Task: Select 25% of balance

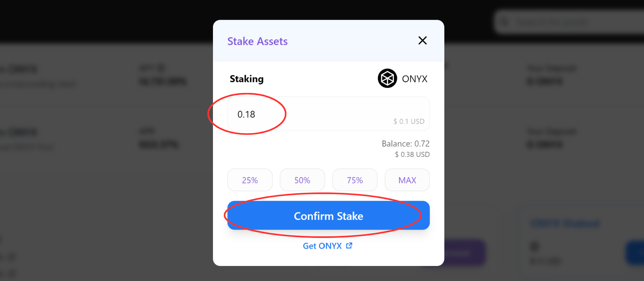Action: pos(250,180)
